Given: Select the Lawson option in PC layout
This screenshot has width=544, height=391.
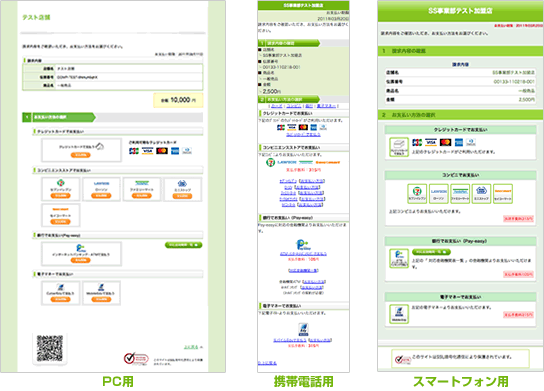Looking at the screenshot, I should [101, 189].
